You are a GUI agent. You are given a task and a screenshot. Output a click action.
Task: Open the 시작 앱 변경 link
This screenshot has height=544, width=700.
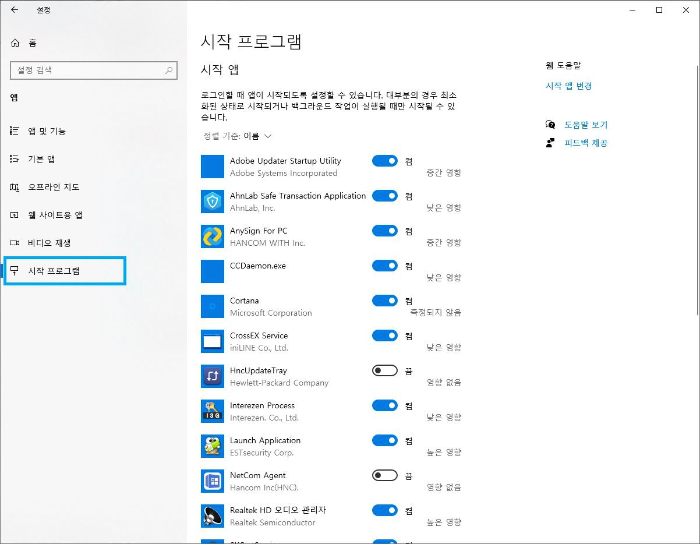(x=568, y=86)
